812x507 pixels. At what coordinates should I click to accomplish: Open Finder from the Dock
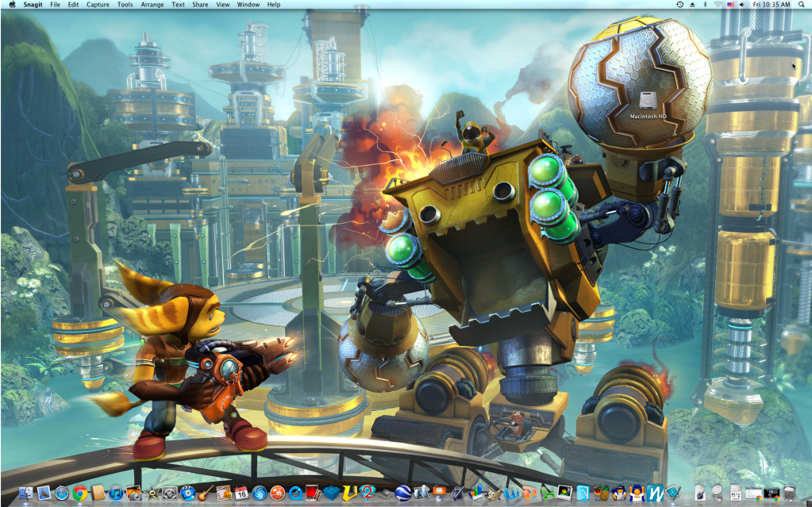[x=26, y=493]
